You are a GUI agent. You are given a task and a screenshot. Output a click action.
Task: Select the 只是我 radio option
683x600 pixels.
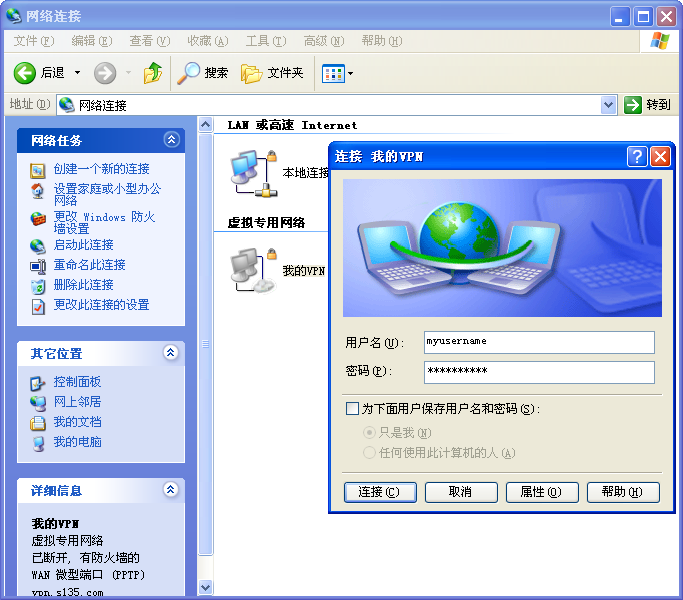click(369, 433)
